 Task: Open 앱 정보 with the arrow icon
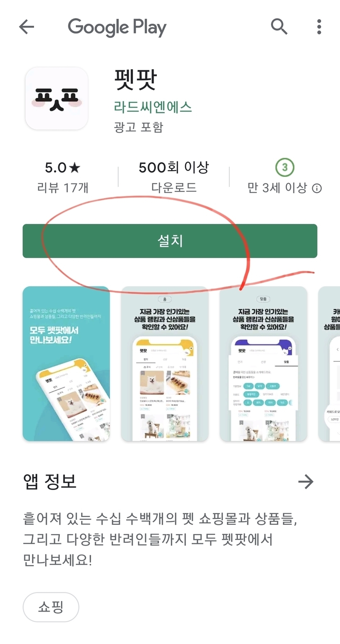click(306, 481)
